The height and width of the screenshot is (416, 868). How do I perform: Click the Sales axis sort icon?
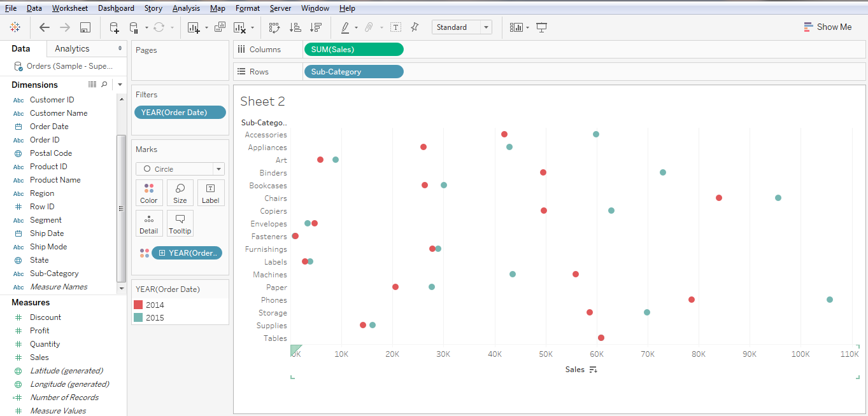593,370
